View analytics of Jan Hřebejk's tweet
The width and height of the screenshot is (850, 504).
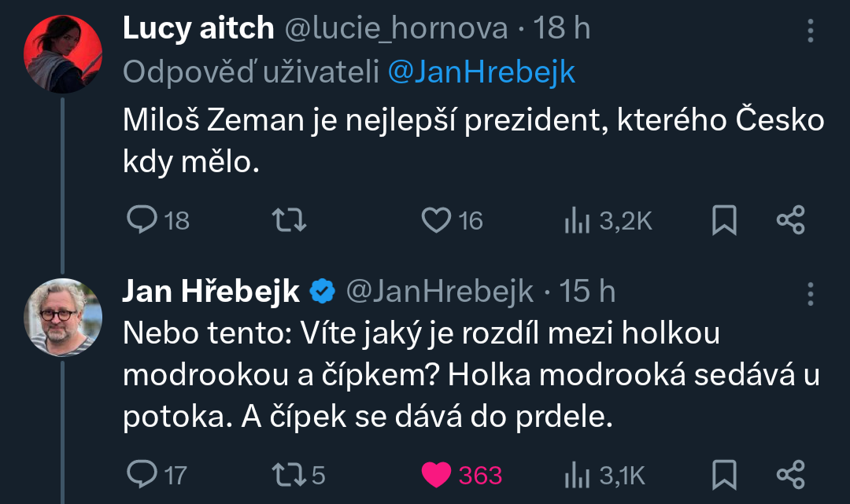pos(577,475)
